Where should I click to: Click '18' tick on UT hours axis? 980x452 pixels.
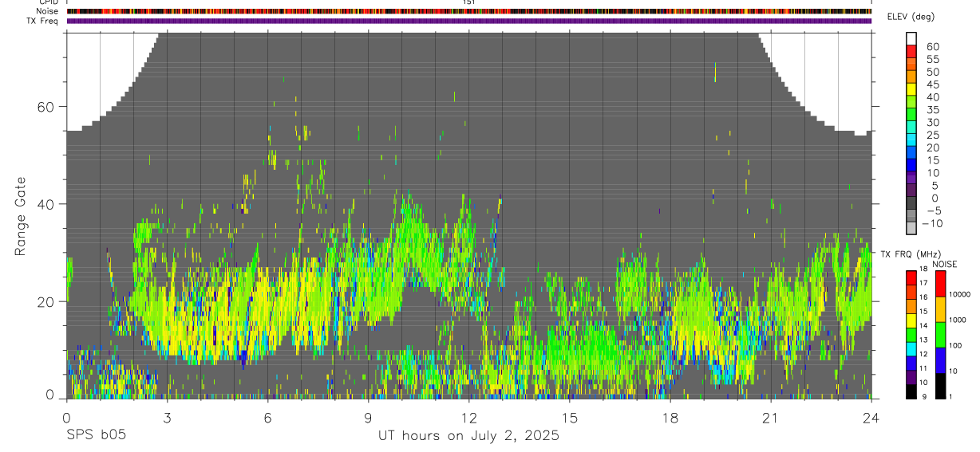[x=670, y=417]
